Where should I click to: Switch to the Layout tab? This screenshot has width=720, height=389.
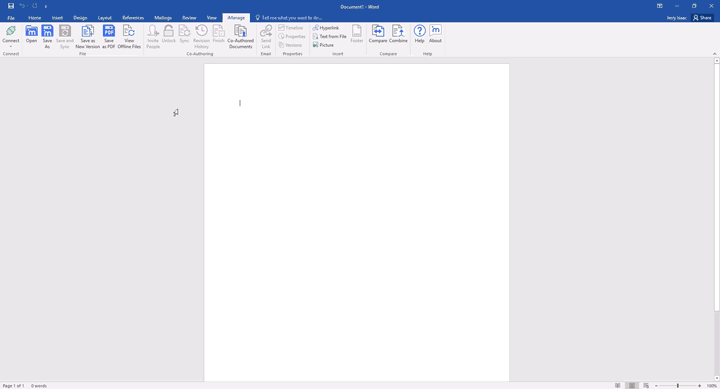pyautogui.click(x=105, y=18)
